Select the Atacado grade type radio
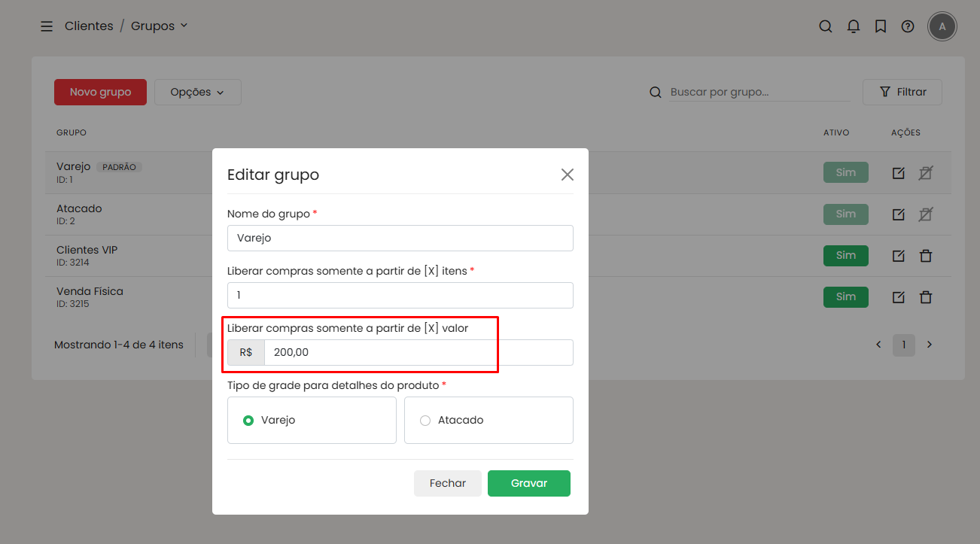The width and height of the screenshot is (980, 544). (425, 421)
